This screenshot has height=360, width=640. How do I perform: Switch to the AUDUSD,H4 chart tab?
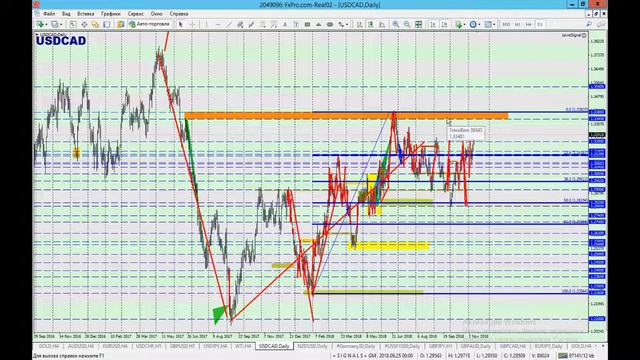click(81, 346)
